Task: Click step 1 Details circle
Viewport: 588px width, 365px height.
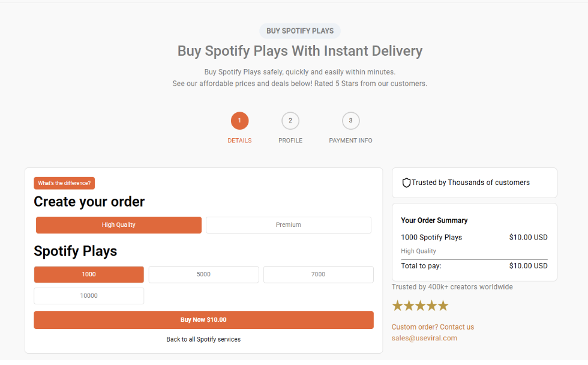Action: (x=239, y=121)
